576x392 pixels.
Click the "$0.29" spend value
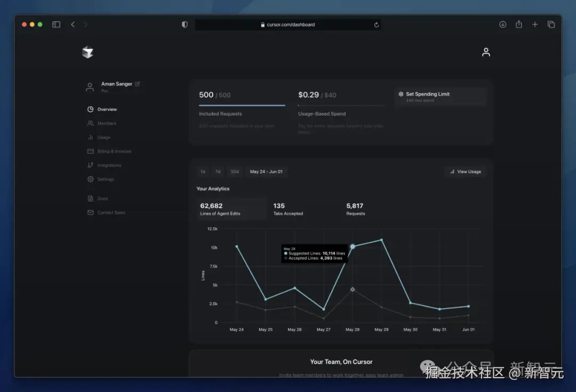[x=309, y=95]
